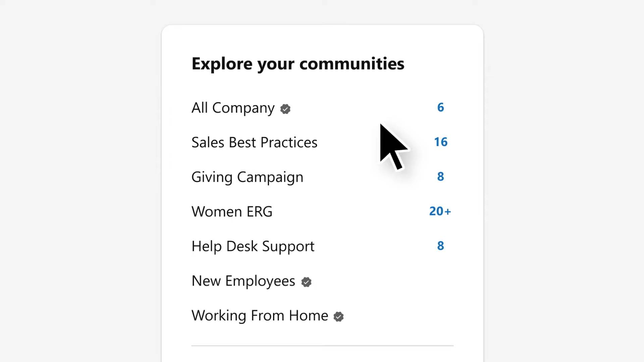The width and height of the screenshot is (644, 362).
Task: Click the "20+" unread badge for Women ERG
Action: point(440,211)
